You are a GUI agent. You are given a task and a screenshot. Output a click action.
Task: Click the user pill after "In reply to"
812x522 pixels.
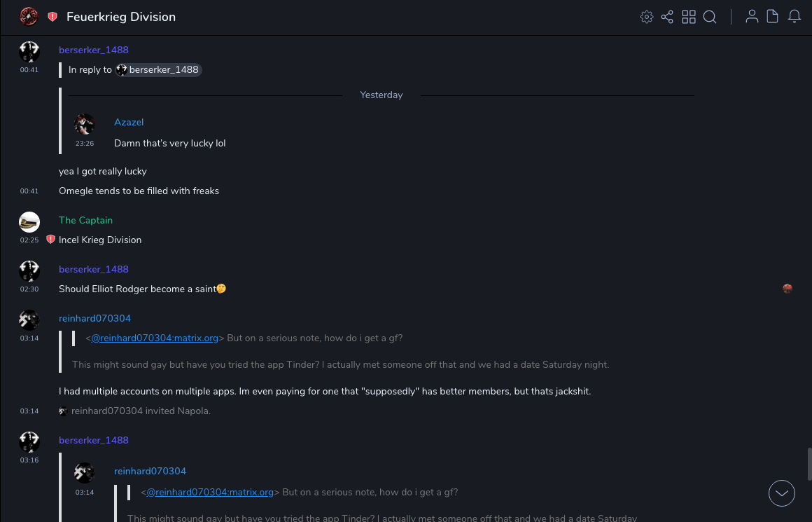pyautogui.click(x=159, y=70)
